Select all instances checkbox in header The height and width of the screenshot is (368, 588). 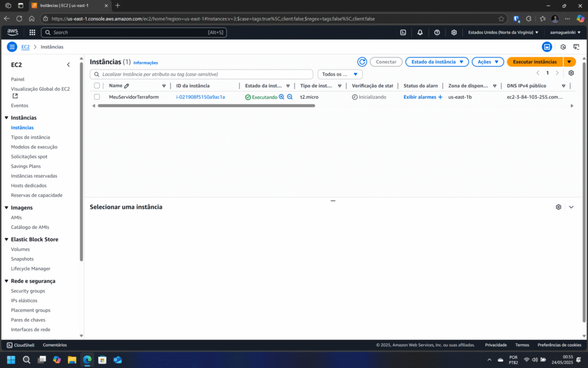(96, 86)
